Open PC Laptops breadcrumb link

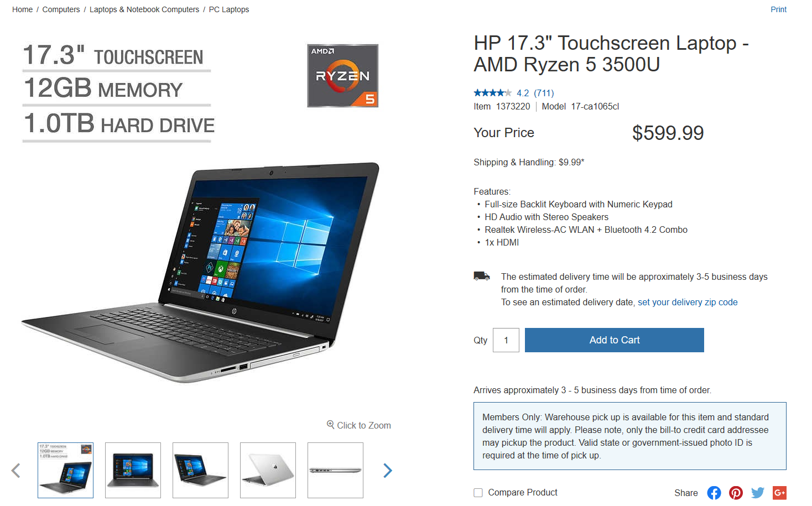click(229, 9)
